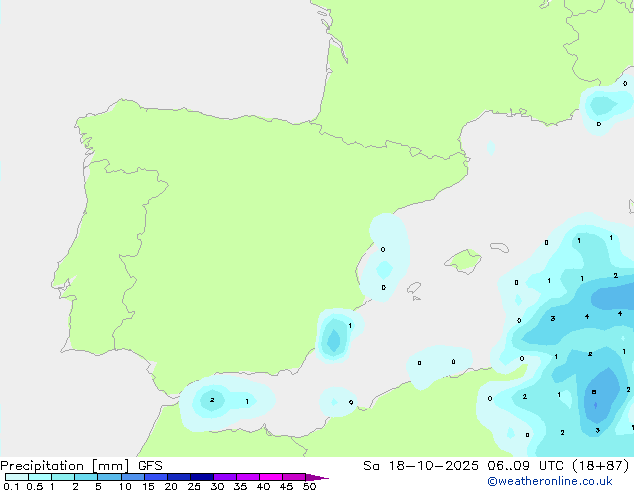The height and width of the screenshot is (490, 634).
Task: Select the 25 to 30 mm legend swatch
Action: [x=202, y=477]
